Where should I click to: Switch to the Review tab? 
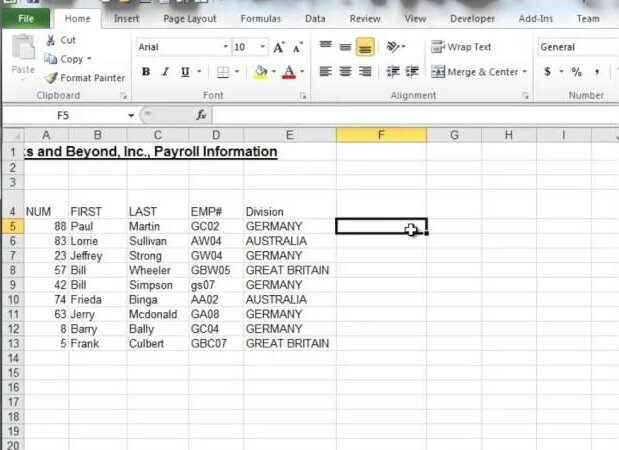365,19
